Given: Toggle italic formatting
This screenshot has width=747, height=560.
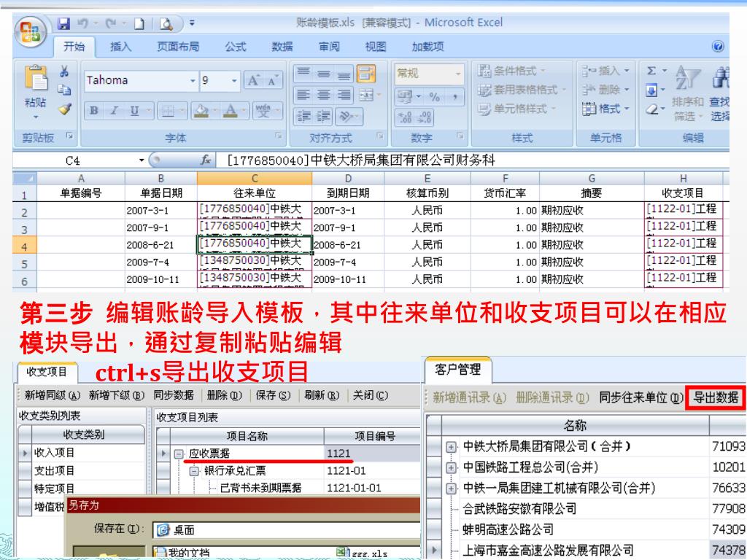Looking at the screenshot, I should click(115, 111).
